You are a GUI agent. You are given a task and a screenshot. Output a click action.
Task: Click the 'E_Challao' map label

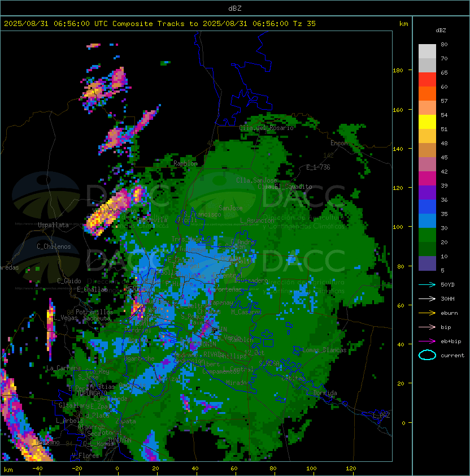click(92, 289)
